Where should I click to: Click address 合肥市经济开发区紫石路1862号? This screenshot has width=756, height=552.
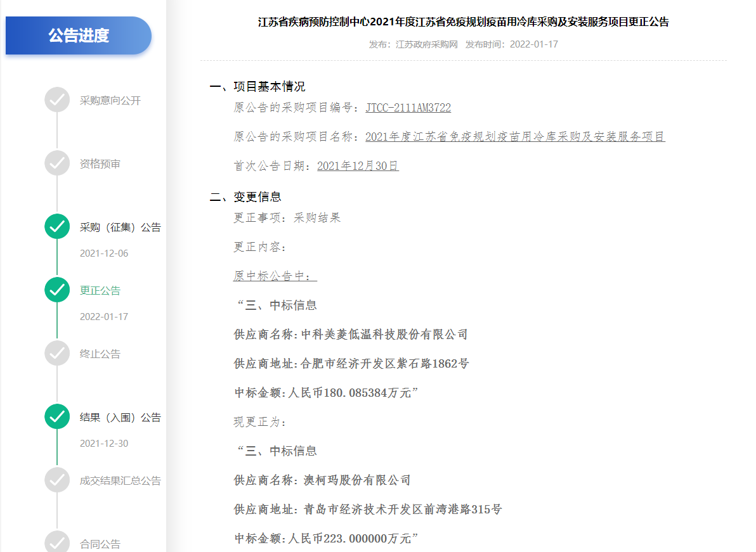pos(385,364)
